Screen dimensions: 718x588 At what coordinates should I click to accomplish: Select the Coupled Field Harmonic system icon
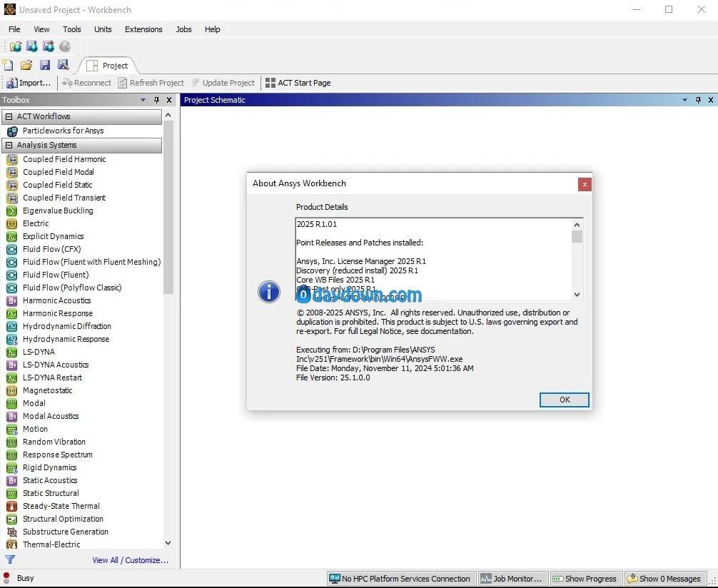point(12,159)
